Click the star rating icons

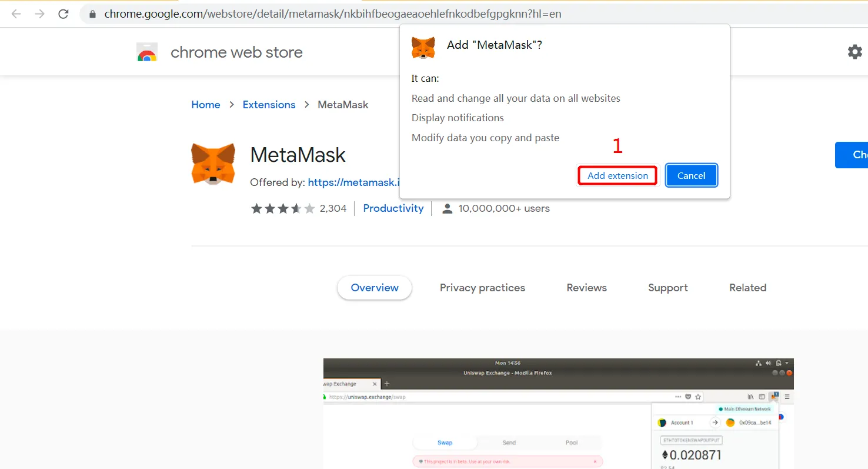[283, 208]
